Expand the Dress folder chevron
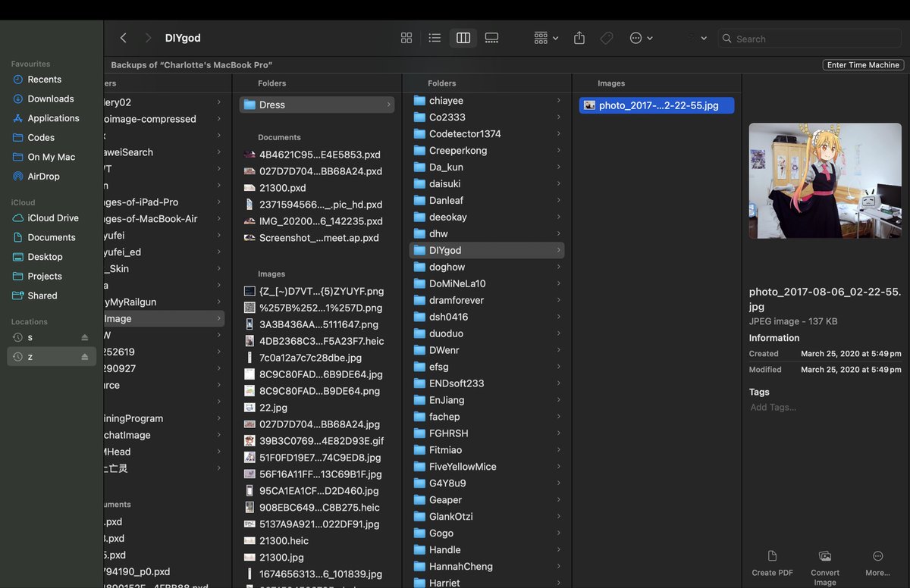The height and width of the screenshot is (588, 910). [x=388, y=105]
